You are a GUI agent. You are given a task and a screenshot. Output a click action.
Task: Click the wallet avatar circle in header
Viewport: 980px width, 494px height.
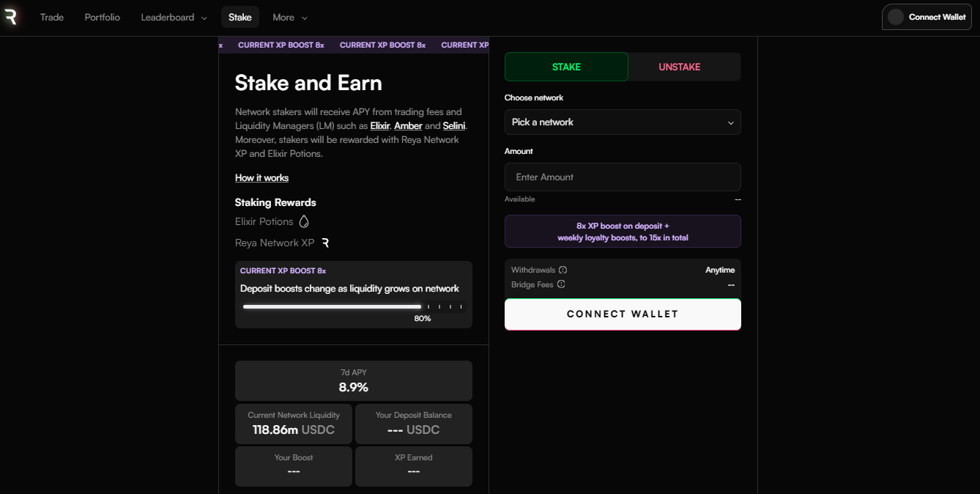click(x=895, y=17)
